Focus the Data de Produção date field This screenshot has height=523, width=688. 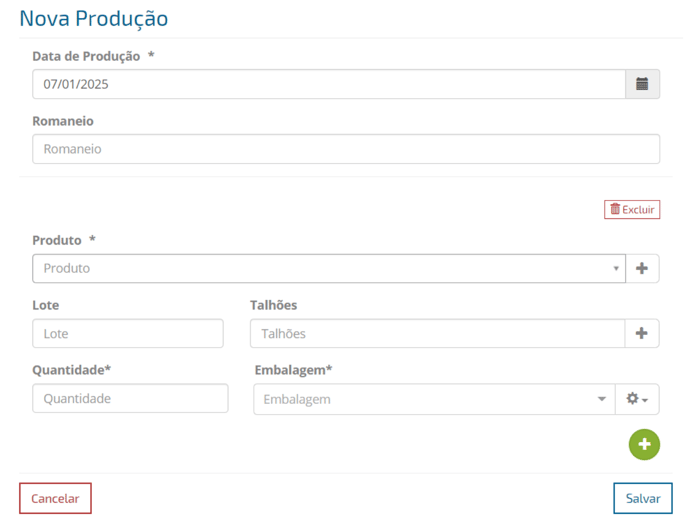pyautogui.click(x=329, y=84)
